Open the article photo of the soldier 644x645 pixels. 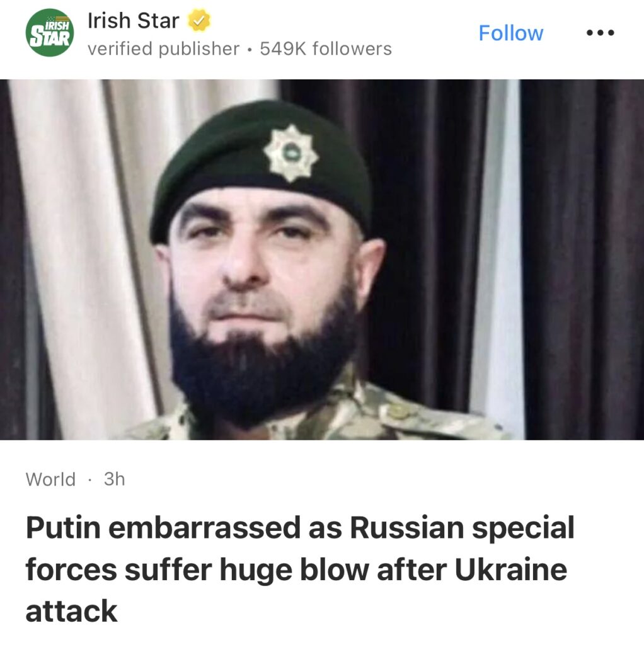tap(322, 260)
